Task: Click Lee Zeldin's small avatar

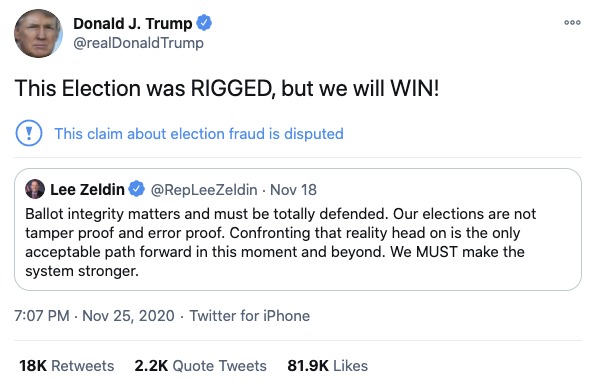Action: point(35,189)
